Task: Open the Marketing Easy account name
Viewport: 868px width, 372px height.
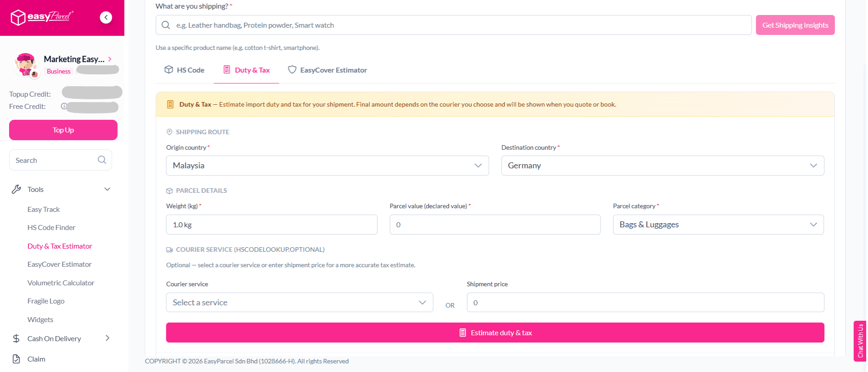Action: [x=74, y=59]
